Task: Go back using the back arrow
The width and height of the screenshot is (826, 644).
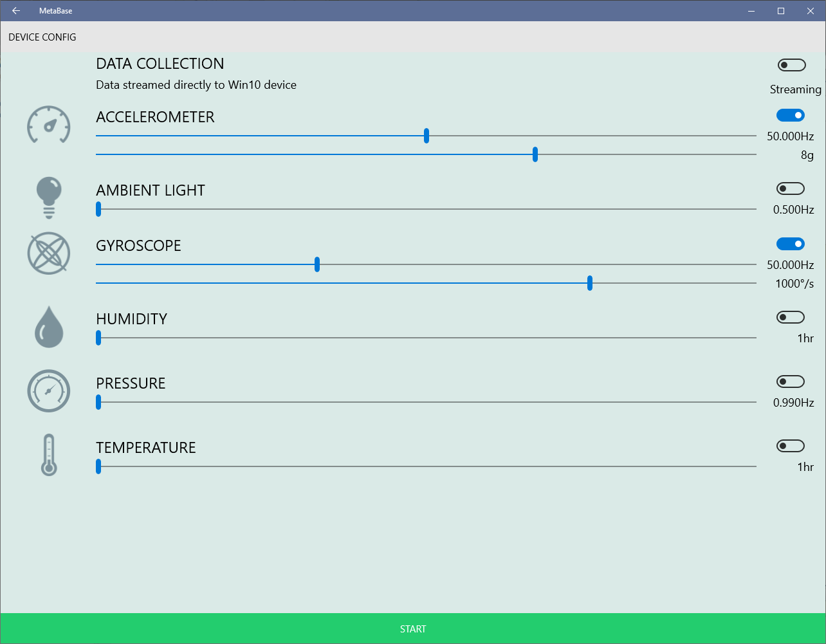Action: click(16, 11)
